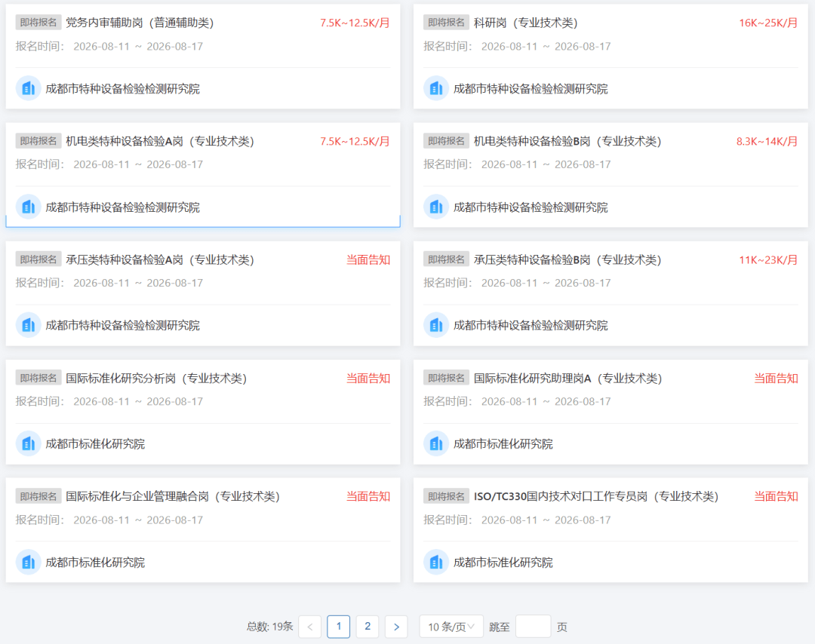Click 成都市标准化研究院 under 国际标准化研究助理岗A
The width and height of the screenshot is (815, 644).
[503, 444]
